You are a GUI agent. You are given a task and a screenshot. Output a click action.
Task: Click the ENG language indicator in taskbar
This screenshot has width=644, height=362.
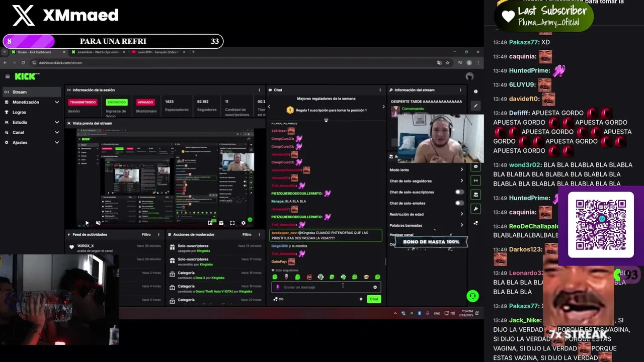coord(437,313)
